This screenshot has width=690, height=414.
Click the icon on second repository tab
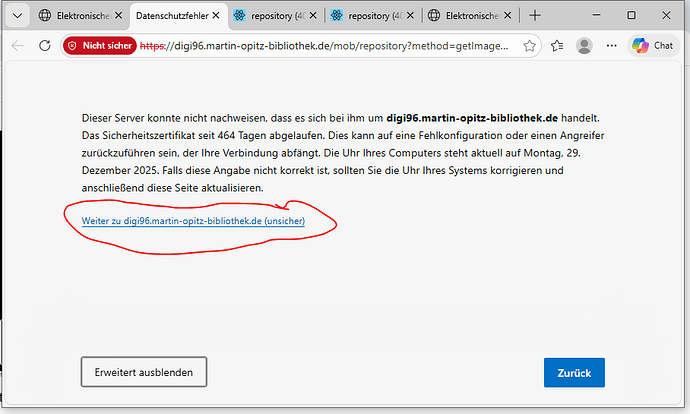click(x=337, y=15)
